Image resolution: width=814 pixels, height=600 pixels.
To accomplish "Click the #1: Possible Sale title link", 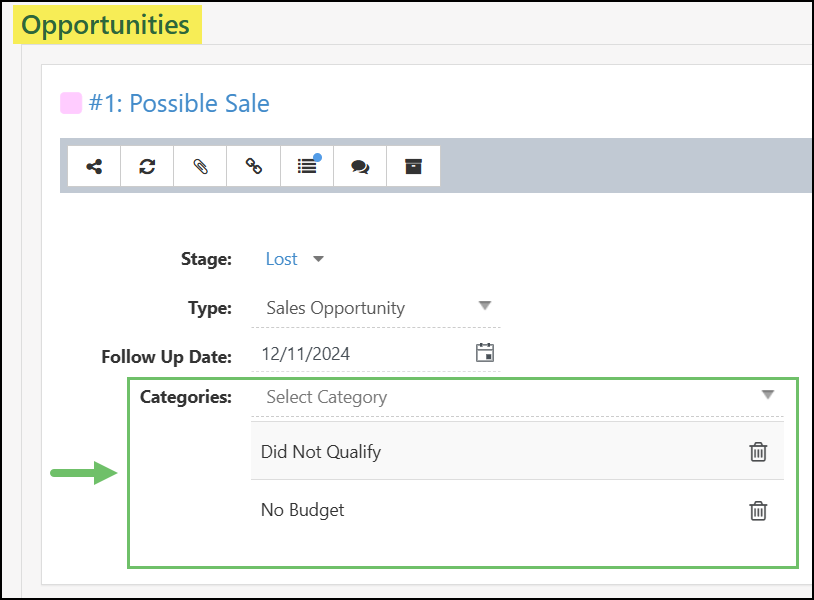I will (179, 103).
